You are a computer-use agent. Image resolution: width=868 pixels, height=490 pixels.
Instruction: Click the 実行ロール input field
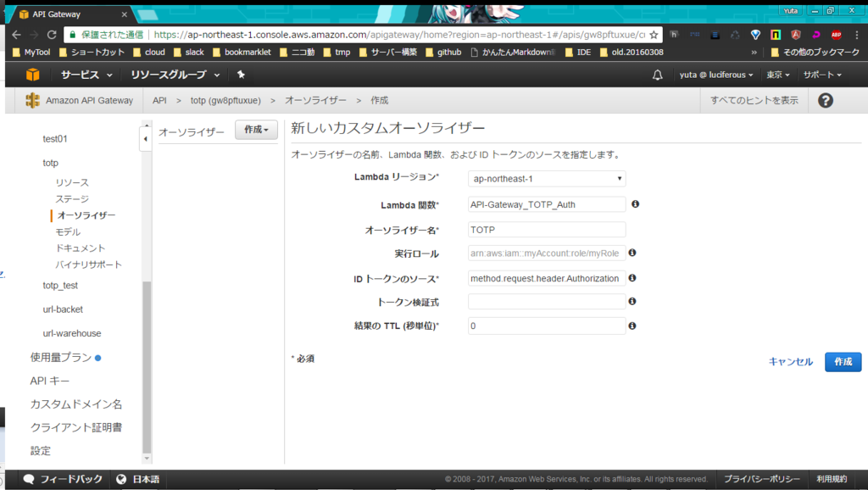pyautogui.click(x=547, y=253)
